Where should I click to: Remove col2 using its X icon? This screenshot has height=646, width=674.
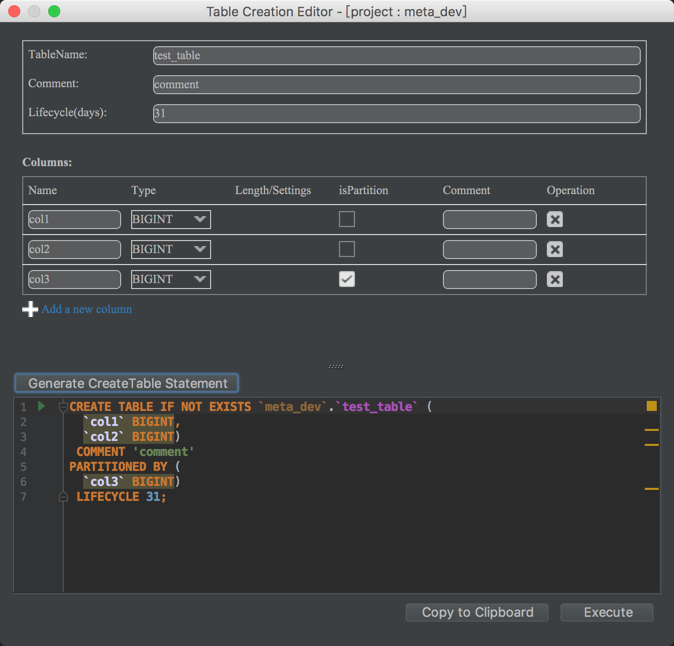coord(555,249)
